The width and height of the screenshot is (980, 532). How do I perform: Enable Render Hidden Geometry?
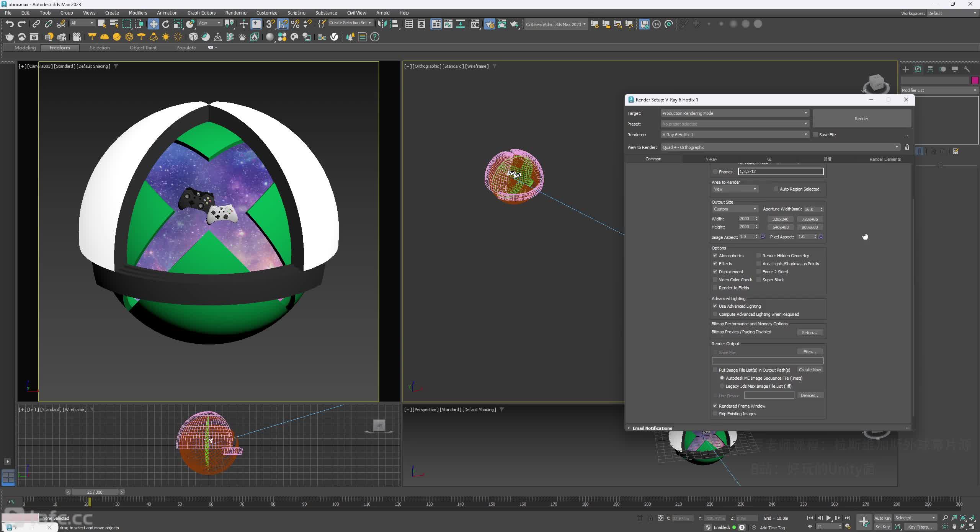point(758,256)
